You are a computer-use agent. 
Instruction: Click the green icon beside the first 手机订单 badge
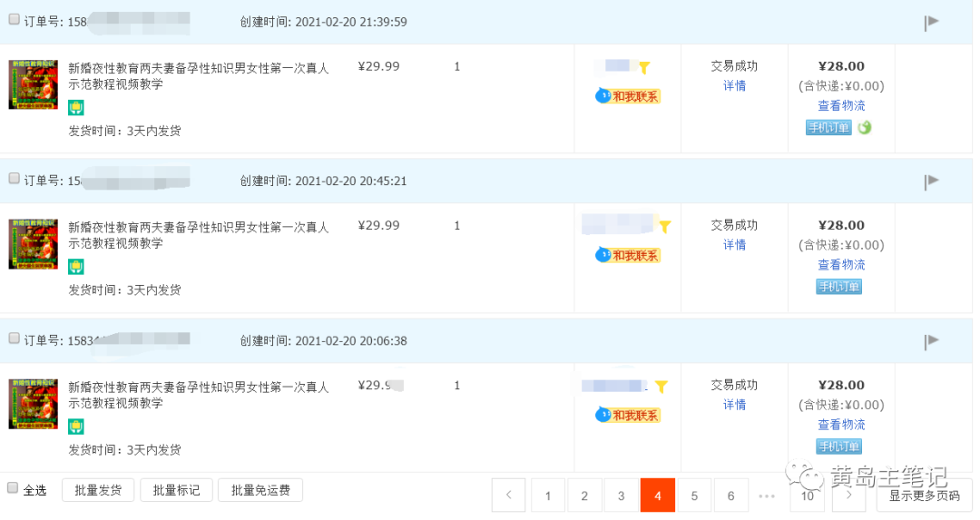tap(865, 128)
